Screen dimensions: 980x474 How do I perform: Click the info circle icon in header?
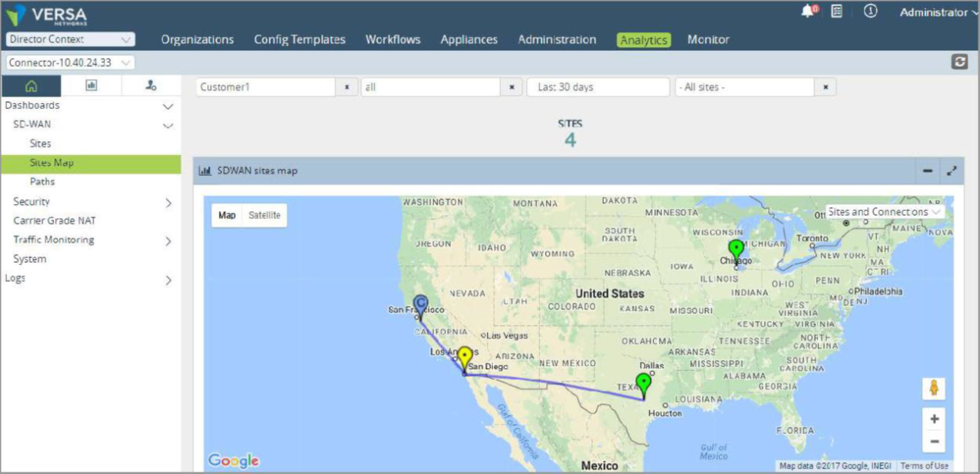(x=870, y=12)
